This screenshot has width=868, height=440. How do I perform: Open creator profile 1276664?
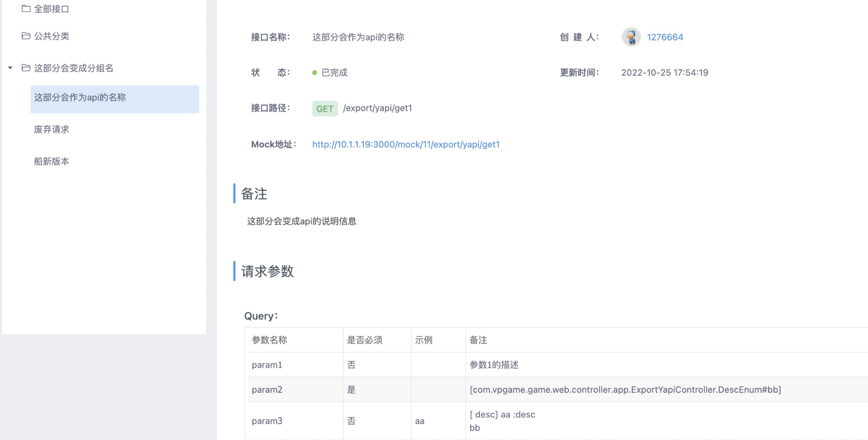point(665,37)
